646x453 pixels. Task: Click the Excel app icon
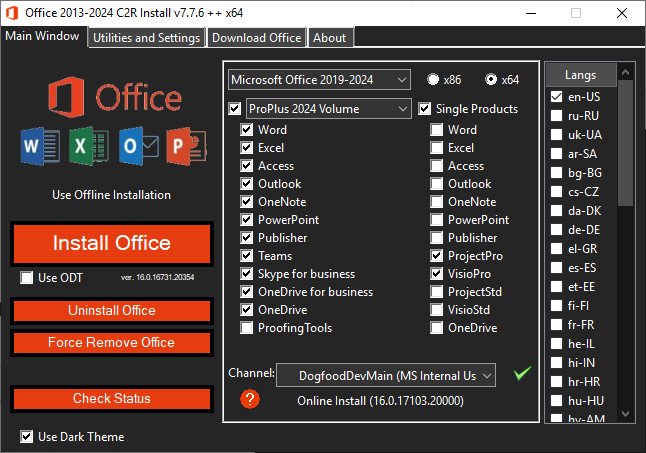(89, 146)
